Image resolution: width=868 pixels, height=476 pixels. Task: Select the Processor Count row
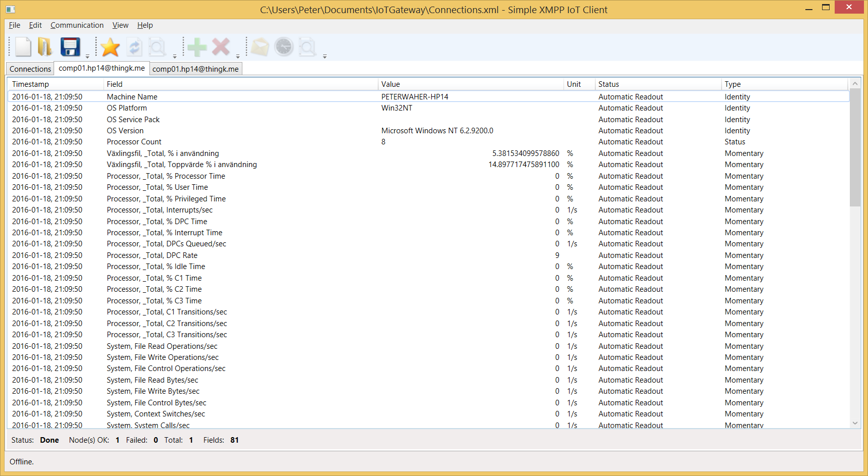click(428, 142)
